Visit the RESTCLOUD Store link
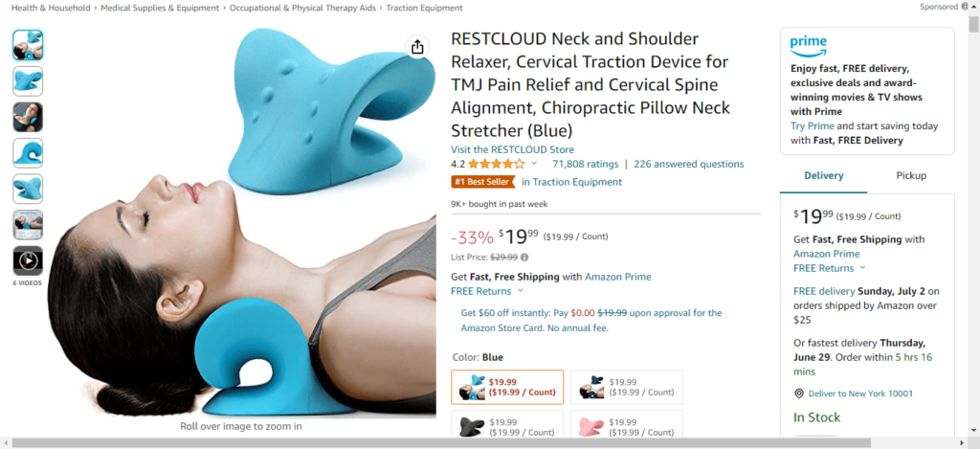Image resolution: width=980 pixels, height=449 pixels. click(513, 149)
